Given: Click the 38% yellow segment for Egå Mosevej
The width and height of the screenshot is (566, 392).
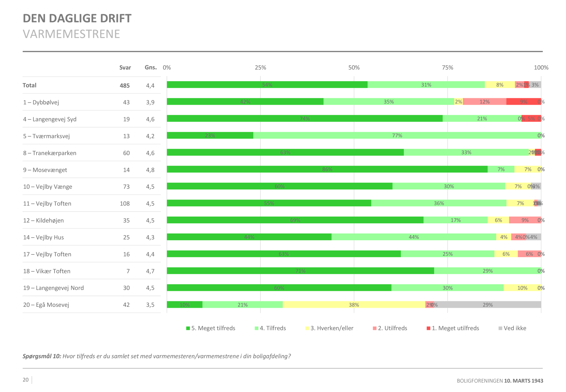Looking at the screenshot, I should click(x=354, y=305).
